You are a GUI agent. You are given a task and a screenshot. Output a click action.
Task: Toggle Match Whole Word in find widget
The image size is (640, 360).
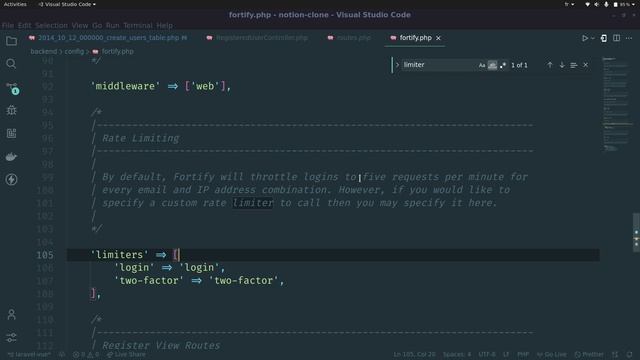tap(492, 65)
